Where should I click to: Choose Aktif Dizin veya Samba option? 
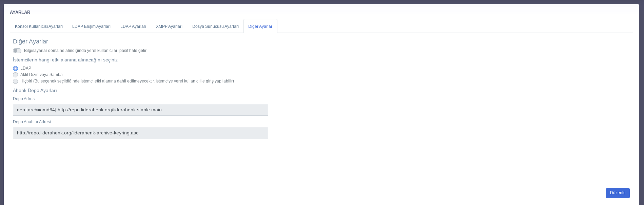(16, 75)
